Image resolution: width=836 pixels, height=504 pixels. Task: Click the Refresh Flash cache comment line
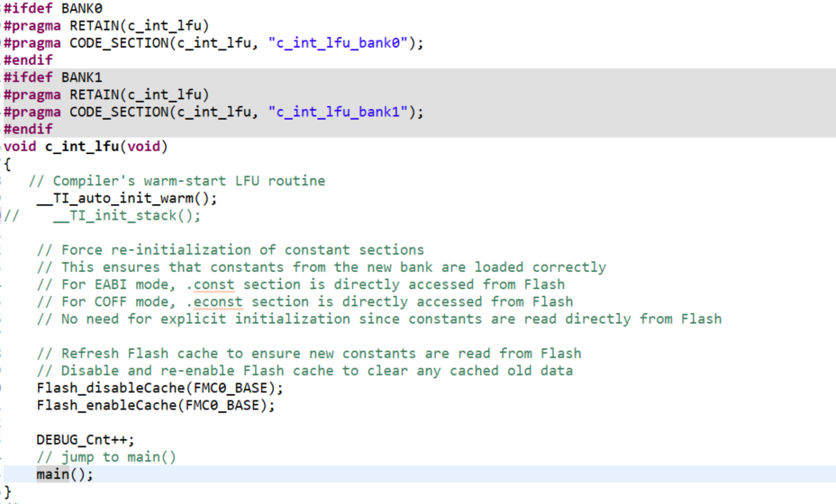pyautogui.click(x=309, y=353)
